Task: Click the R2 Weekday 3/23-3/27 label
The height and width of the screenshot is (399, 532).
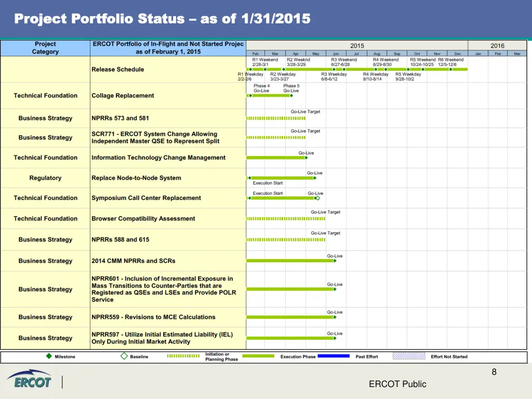Action: click(x=283, y=77)
